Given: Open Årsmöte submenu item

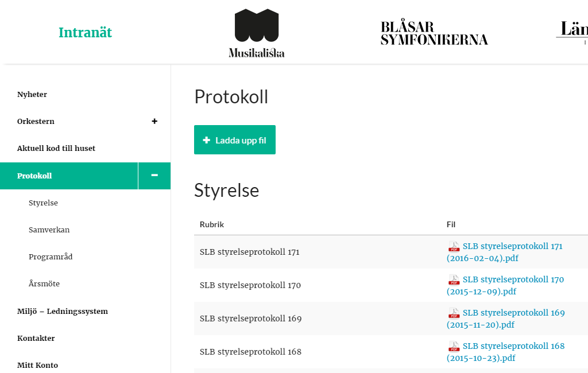Looking at the screenshot, I should [44, 283].
